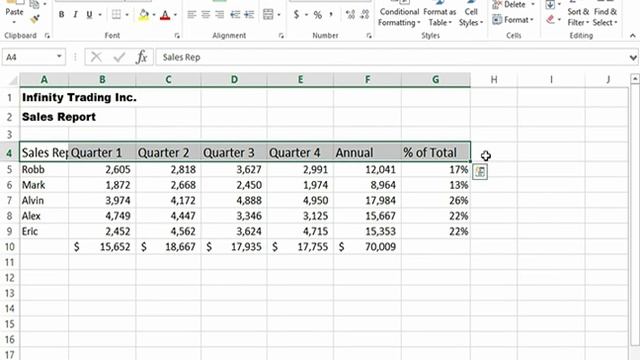Click the Fill down icon
The width and height of the screenshot is (640, 360).
(550, 5)
